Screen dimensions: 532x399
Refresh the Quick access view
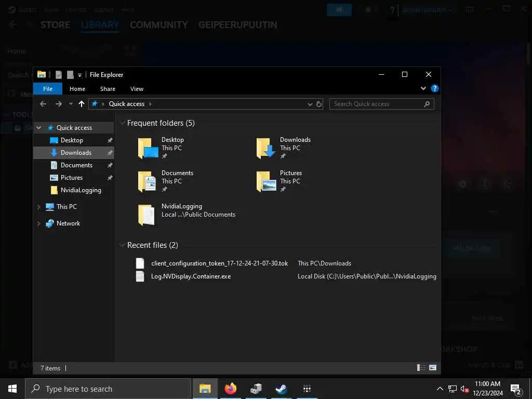pyautogui.click(x=319, y=104)
